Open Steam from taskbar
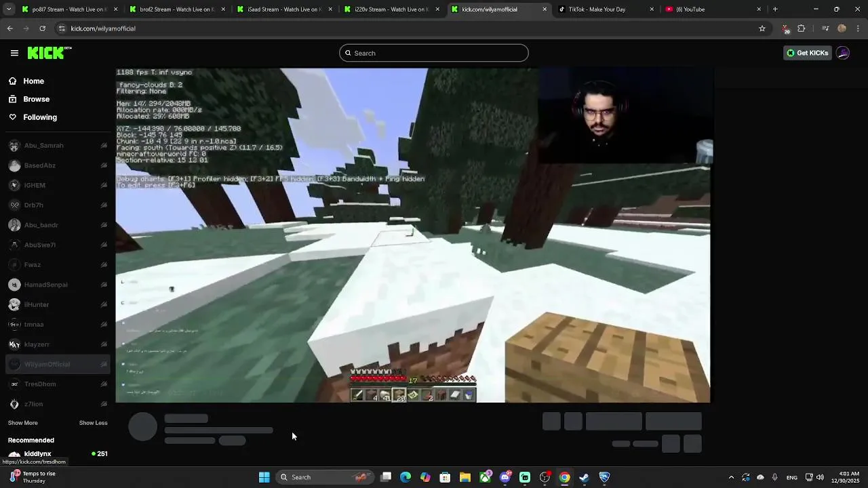 [x=585, y=477]
